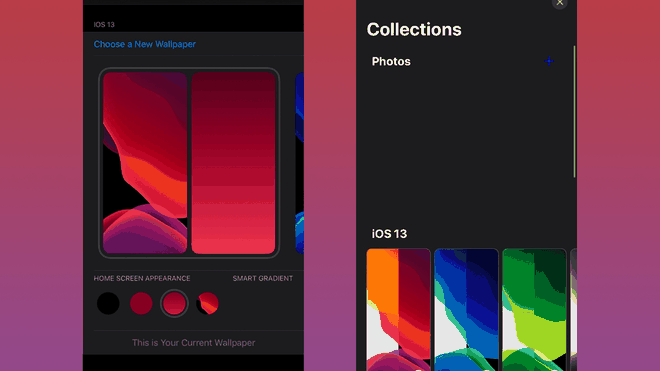This screenshot has width=660, height=371.
Task: Close the Collections panel
Action: coord(559,3)
